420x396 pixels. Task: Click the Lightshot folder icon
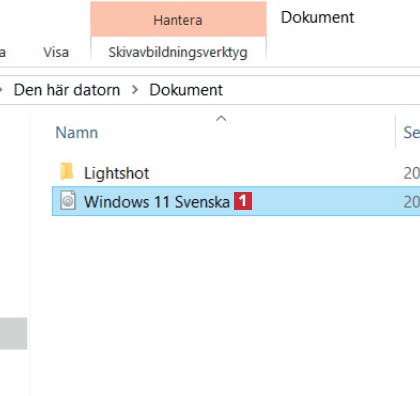[x=67, y=172]
